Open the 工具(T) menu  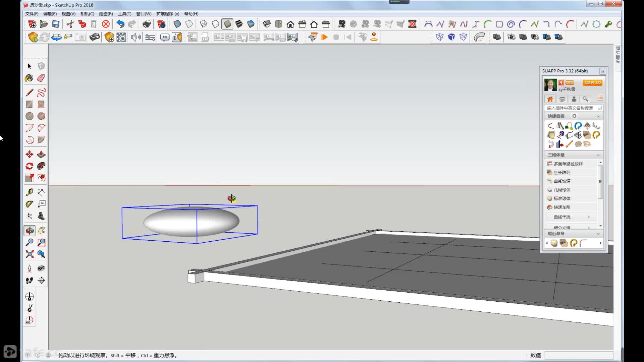[x=124, y=14]
